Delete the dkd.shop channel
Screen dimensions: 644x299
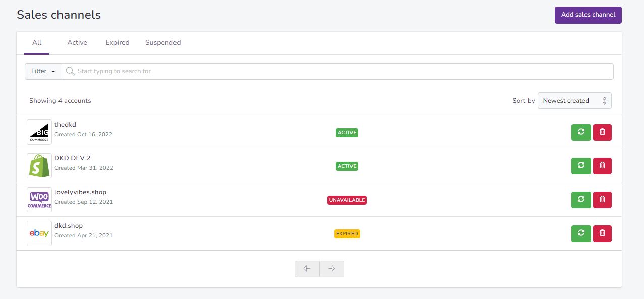(602, 233)
